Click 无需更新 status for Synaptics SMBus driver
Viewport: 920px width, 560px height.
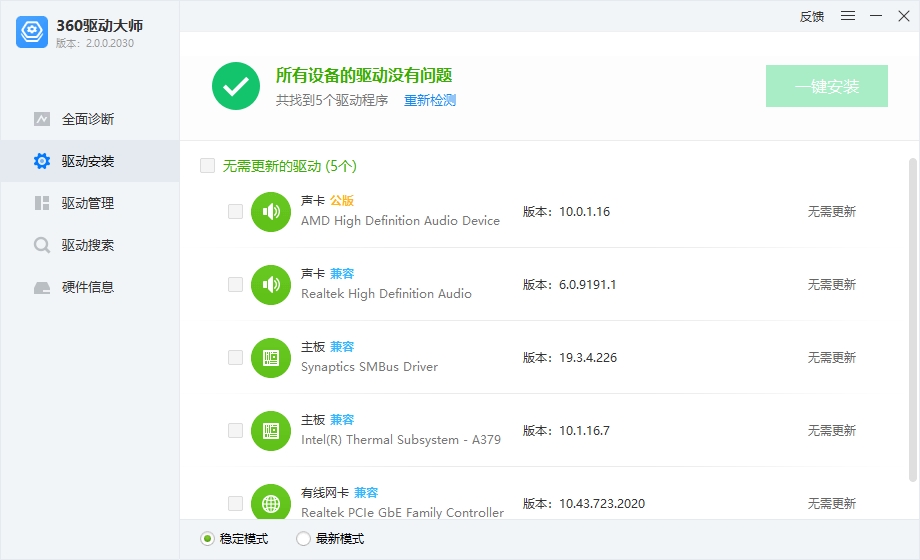831,357
